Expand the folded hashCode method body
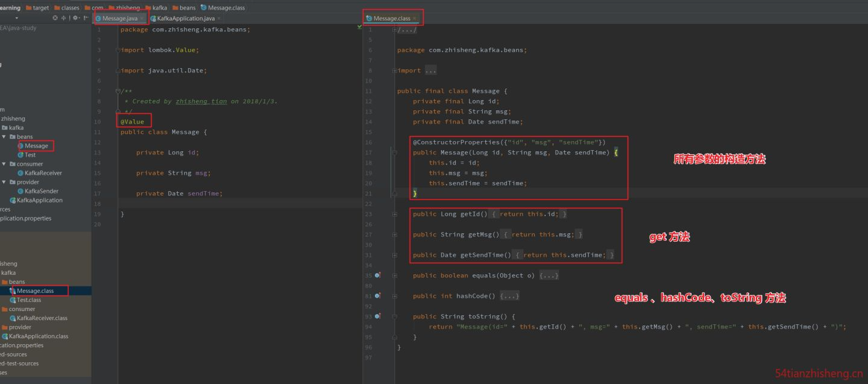Image resolution: width=868 pixels, height=384 pixels. point(509,296)
